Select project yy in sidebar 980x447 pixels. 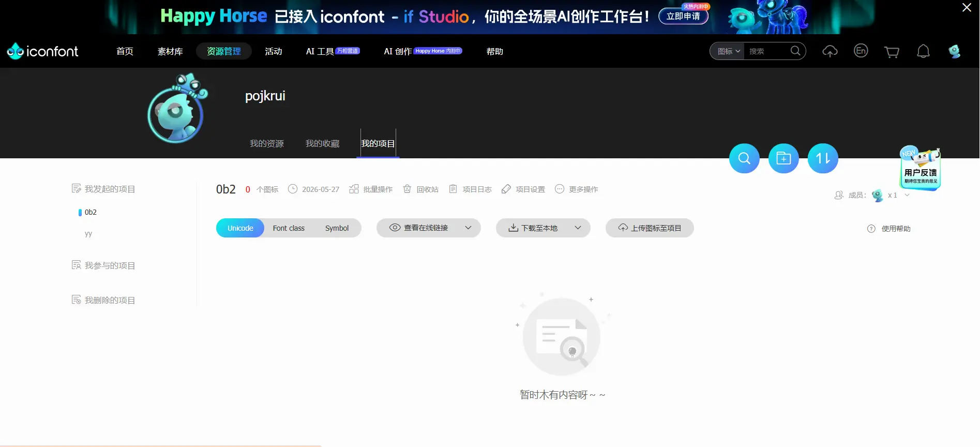(88, 234)
